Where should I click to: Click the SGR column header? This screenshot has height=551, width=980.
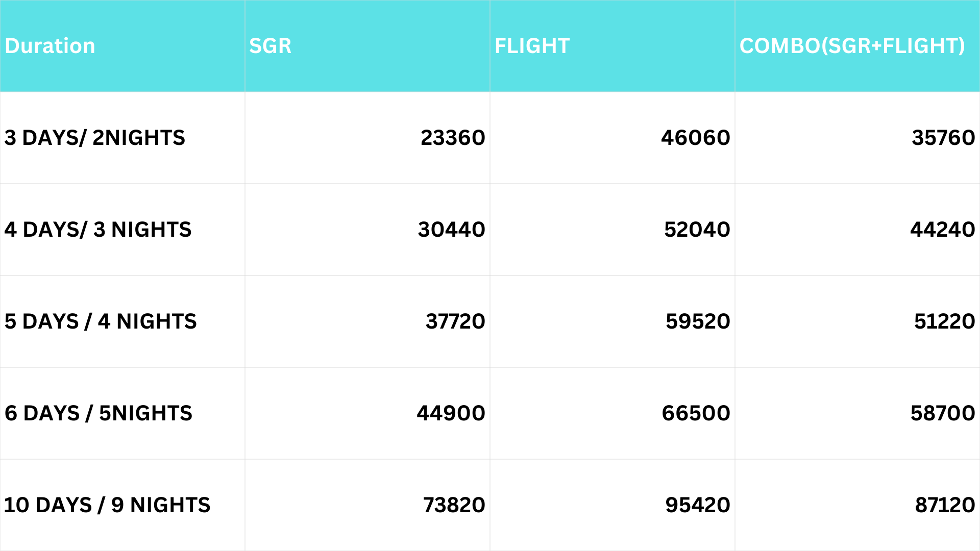[270, 46]
